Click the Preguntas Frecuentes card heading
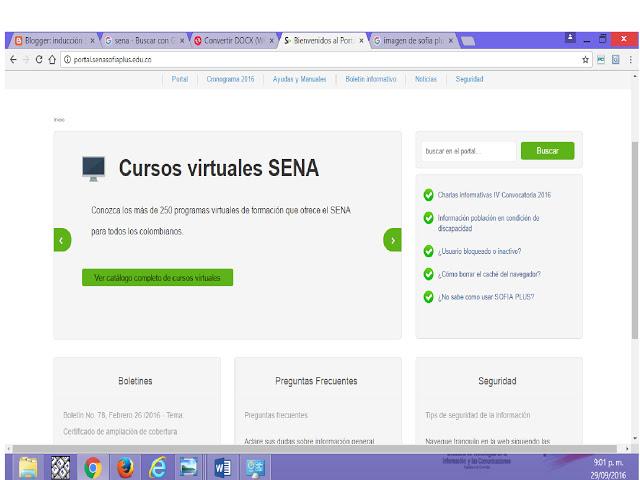 point(316,381)
